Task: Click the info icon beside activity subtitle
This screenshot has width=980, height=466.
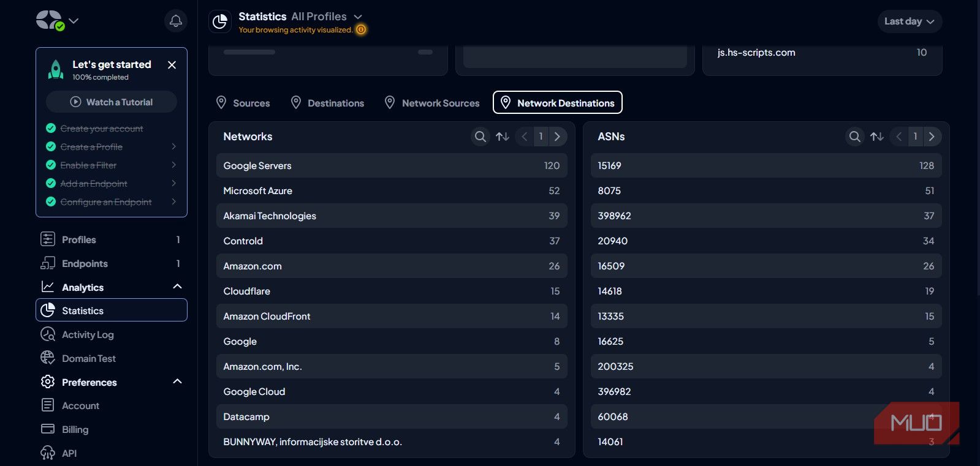Action: tap(361, 29)
